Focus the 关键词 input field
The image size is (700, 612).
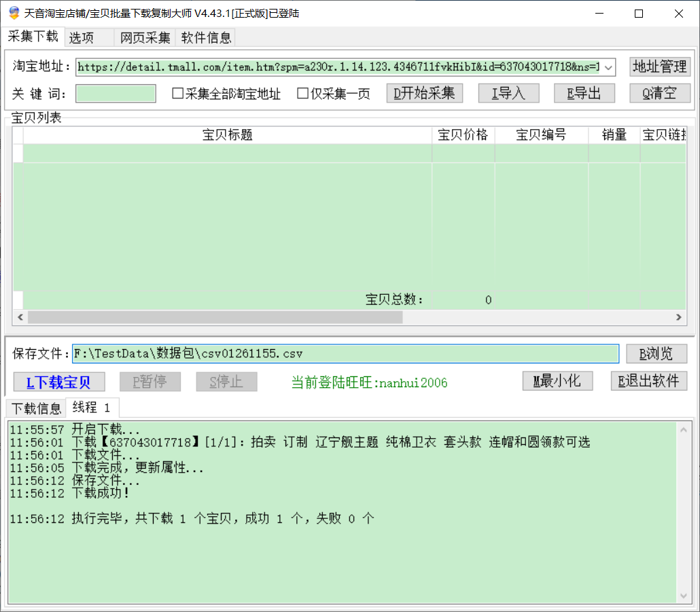tap(116, 94)
